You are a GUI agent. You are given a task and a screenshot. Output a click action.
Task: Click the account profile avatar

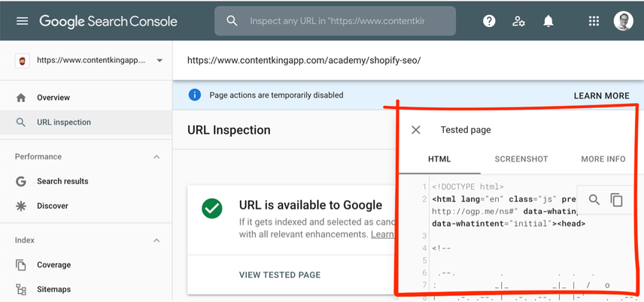[623, 21]
